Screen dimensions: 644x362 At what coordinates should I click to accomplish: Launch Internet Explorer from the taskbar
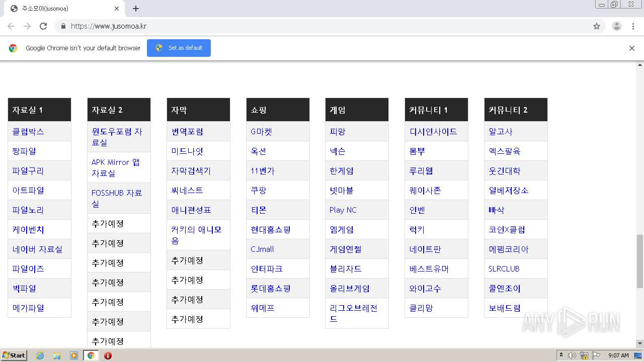pos(40,355)
